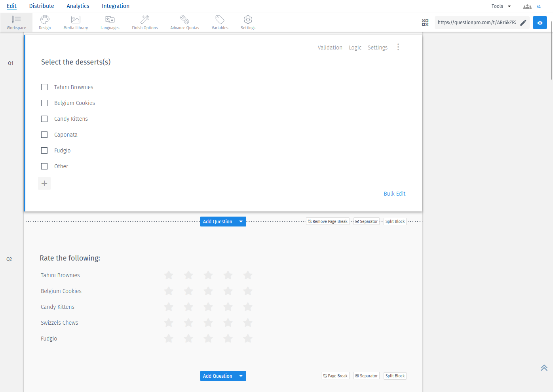The image size is (553, 392).
Task: Open the Analytics section
Action: (x=78, y=6)
